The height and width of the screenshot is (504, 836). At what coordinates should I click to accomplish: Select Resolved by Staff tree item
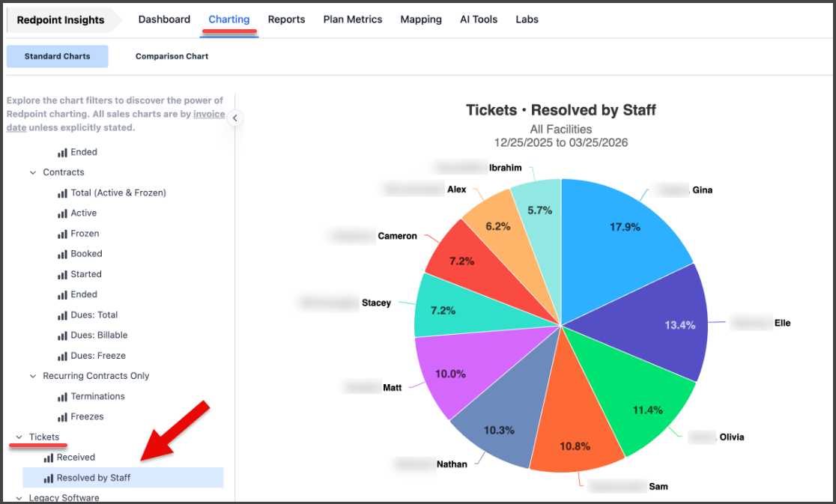click(x=94, y=478)
